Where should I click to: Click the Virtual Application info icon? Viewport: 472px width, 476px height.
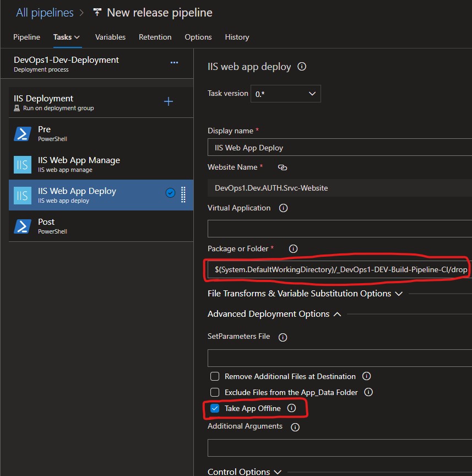[283, 208]
